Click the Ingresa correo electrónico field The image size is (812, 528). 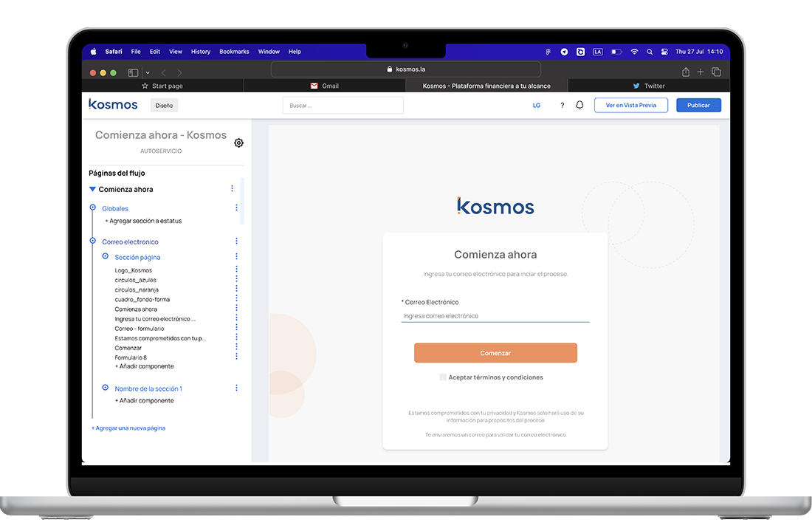coord(495,315)
